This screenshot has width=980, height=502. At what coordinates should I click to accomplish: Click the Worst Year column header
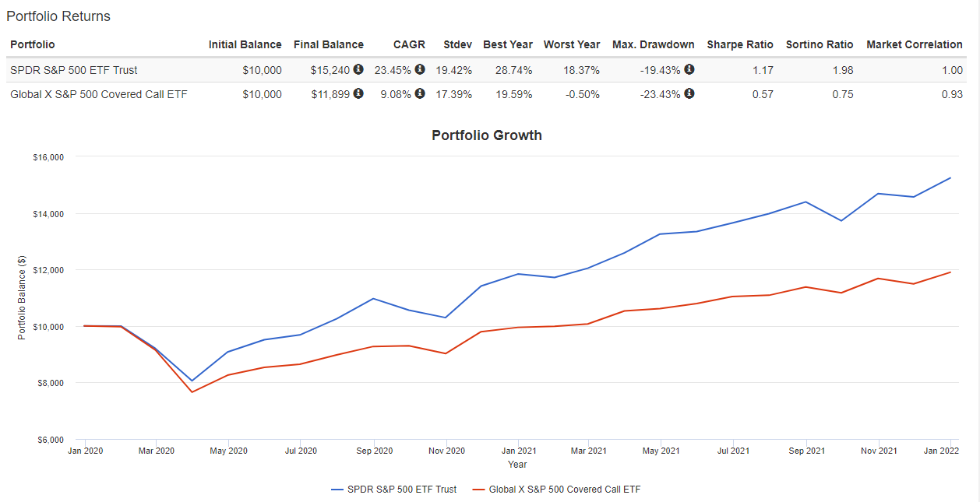click(572, 44)
